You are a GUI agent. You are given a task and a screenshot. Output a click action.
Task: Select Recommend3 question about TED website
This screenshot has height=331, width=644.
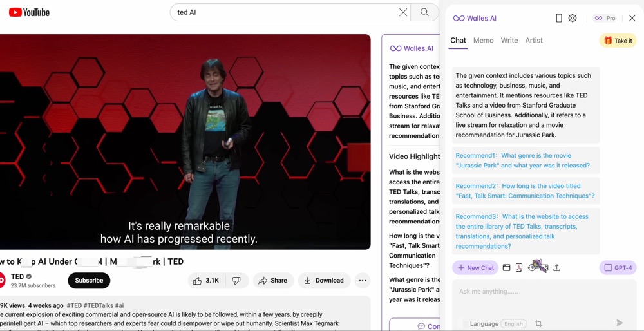(x=526, y=231)
